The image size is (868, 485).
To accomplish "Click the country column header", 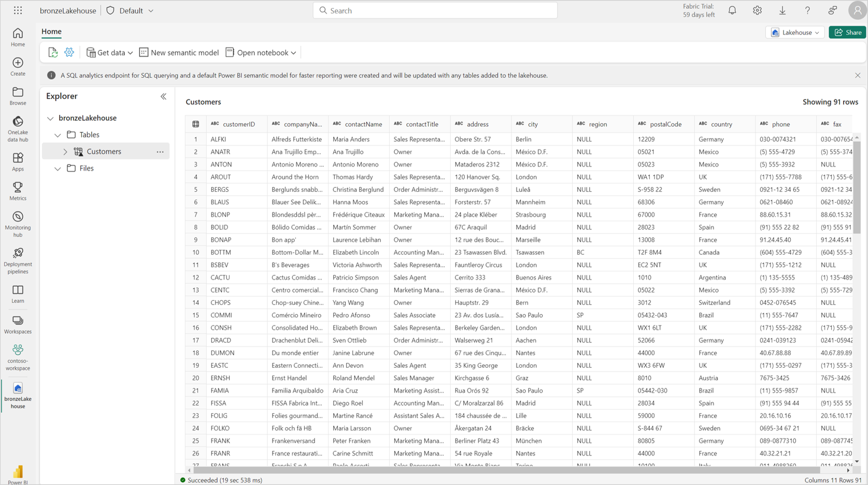I will coord(725,124).
